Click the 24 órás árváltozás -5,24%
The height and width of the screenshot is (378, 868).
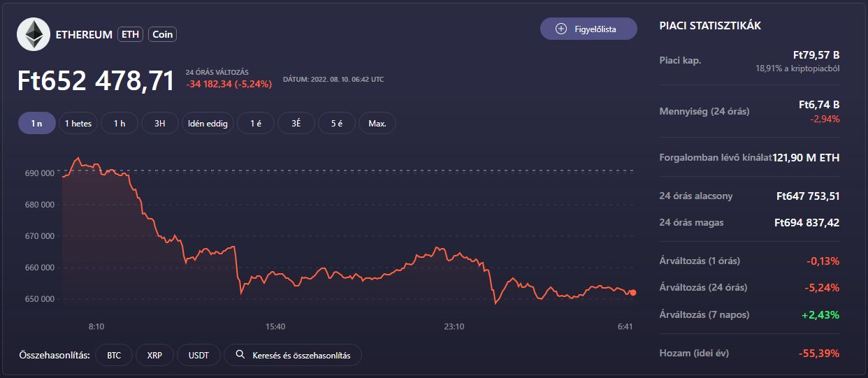click(x=823, y=288)
